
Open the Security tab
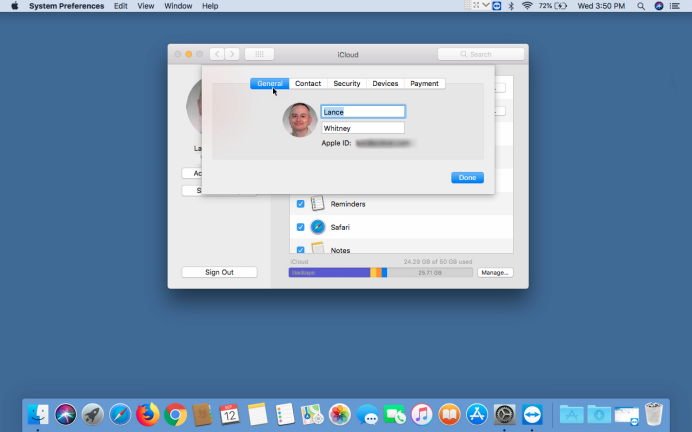tap(347, 83)
